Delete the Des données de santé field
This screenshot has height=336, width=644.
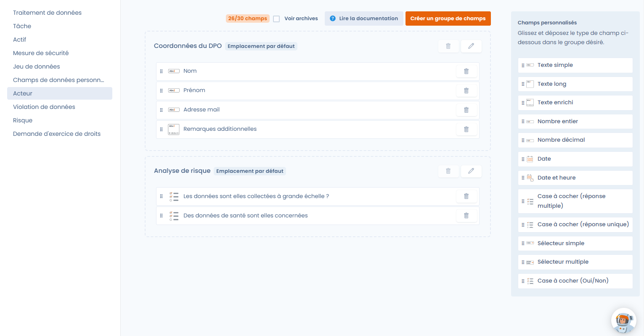(466, 216)
